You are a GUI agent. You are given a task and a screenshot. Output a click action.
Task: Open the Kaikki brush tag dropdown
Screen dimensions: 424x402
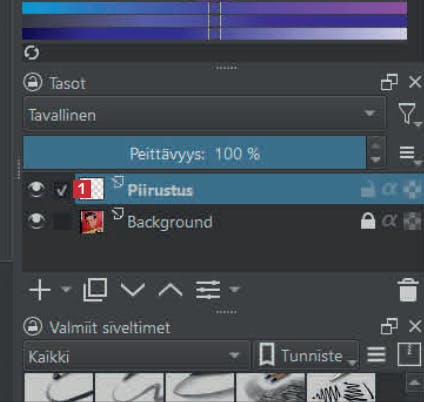coord(137,356)
